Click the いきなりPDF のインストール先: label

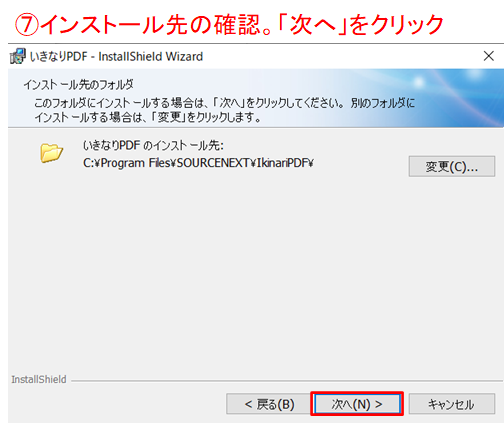click(153, 145)
